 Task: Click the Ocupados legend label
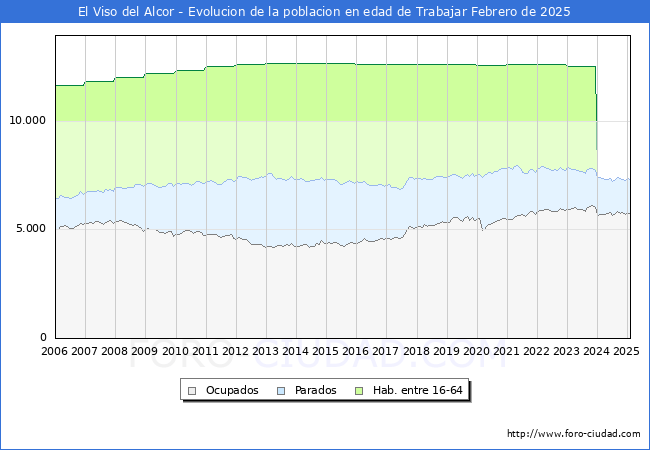pos(232,390)
